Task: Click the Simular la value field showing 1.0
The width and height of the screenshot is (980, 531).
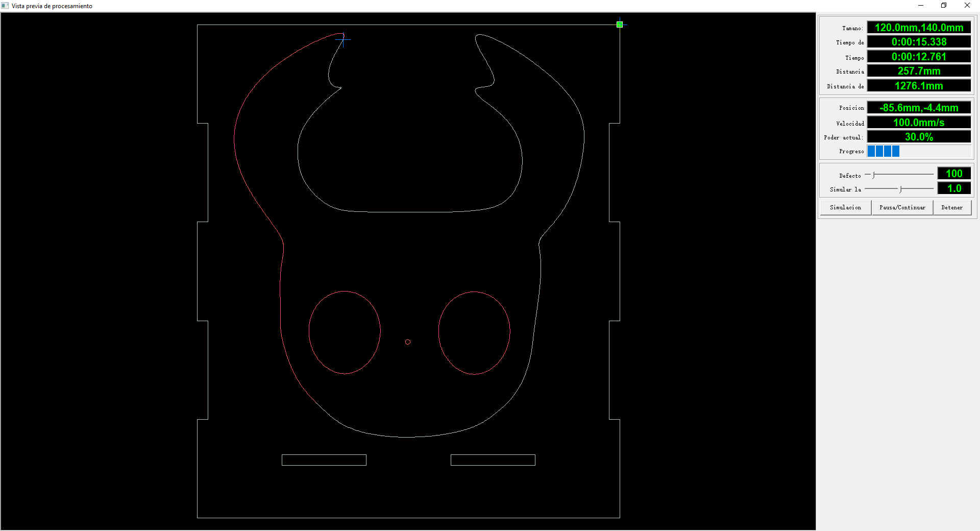Action: coord(954,188)
